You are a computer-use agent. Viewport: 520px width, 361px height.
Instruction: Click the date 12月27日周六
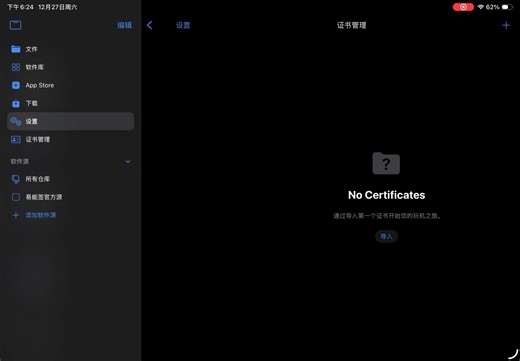pyautogui.click(x=58, y=7)
